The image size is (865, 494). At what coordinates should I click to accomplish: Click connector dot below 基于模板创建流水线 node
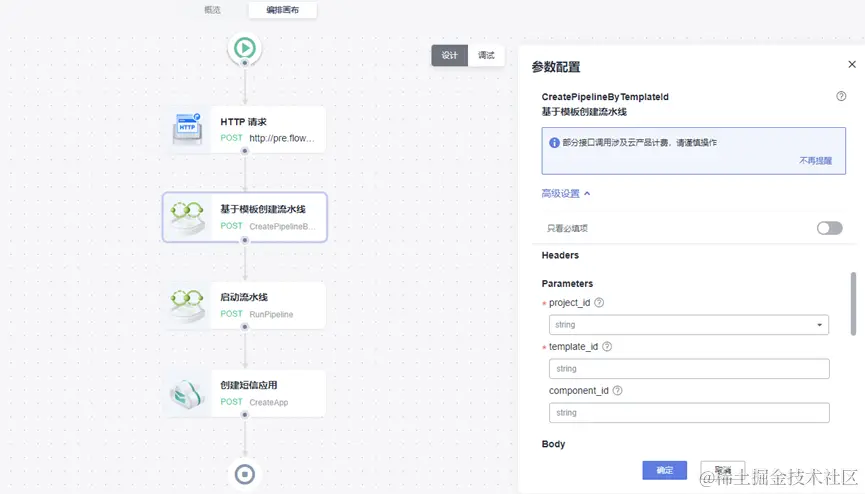point(244,240)
